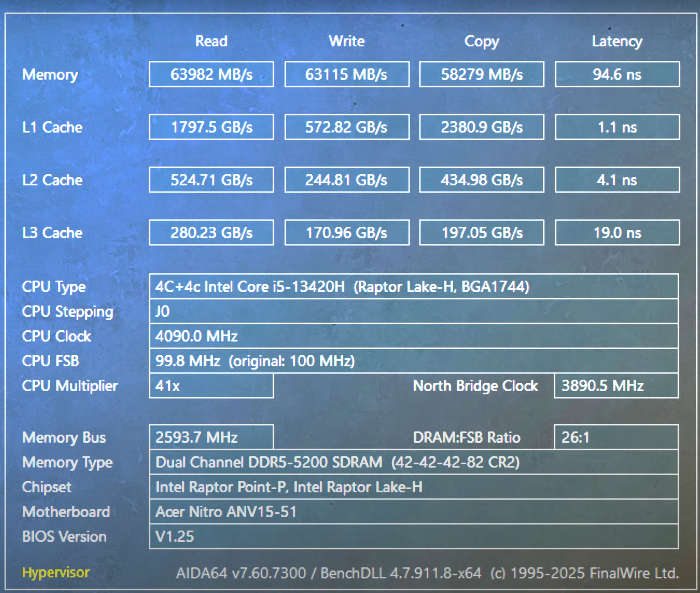Click the Memory Type label
This screenshot has height=593, width=700.
67,462
